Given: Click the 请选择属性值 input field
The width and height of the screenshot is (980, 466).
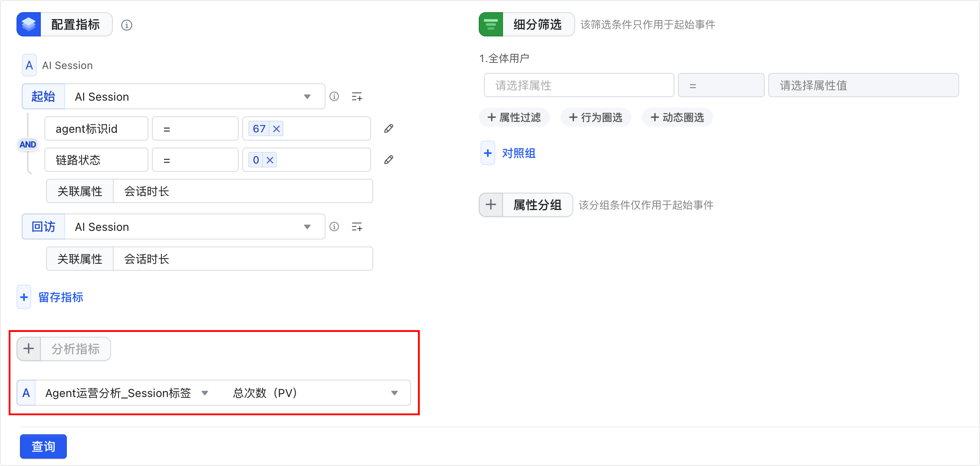Looking at the screenshot, I should pos(863,85).
